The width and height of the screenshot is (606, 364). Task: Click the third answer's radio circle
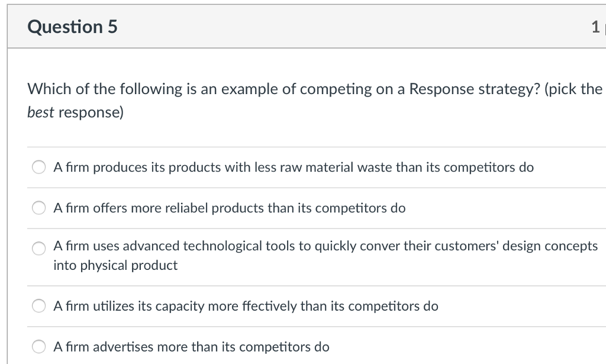coord(38,249)
